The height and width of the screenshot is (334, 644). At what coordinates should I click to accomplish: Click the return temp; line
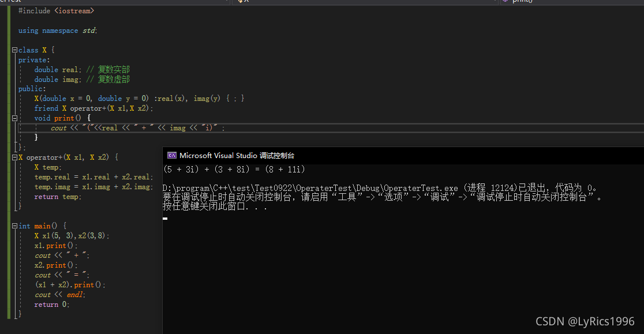(58, 197)
